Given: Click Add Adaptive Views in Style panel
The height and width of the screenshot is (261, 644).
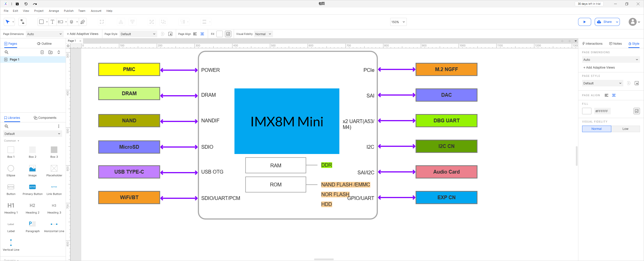Looking at the screenshot, I should tap(599, 68).
